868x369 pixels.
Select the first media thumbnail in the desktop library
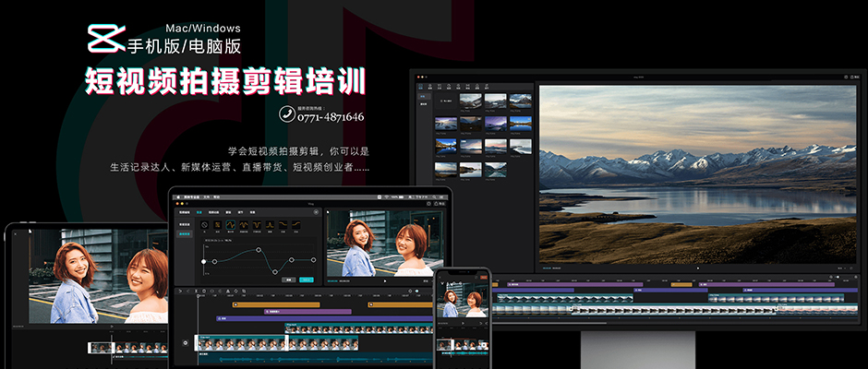pyautogui.click(x=469, y=100)
